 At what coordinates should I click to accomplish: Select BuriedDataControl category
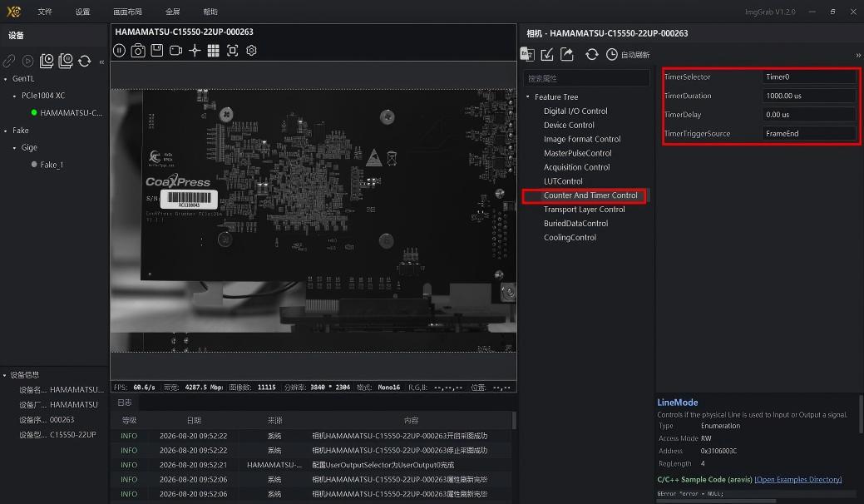click(x=575, y=224)
